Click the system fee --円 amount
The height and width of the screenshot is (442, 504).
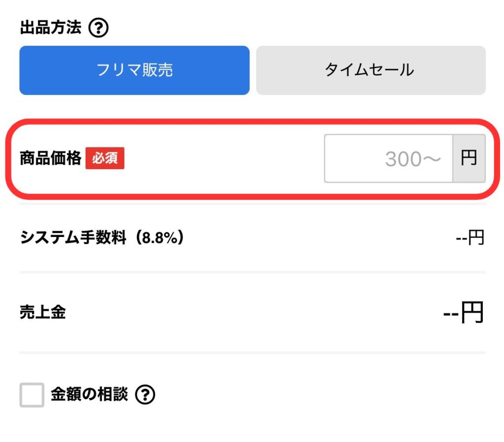click(470, 238)
